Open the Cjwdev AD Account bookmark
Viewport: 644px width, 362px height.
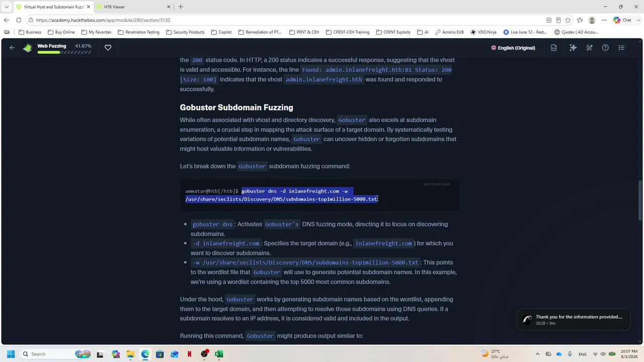point(576,32)
